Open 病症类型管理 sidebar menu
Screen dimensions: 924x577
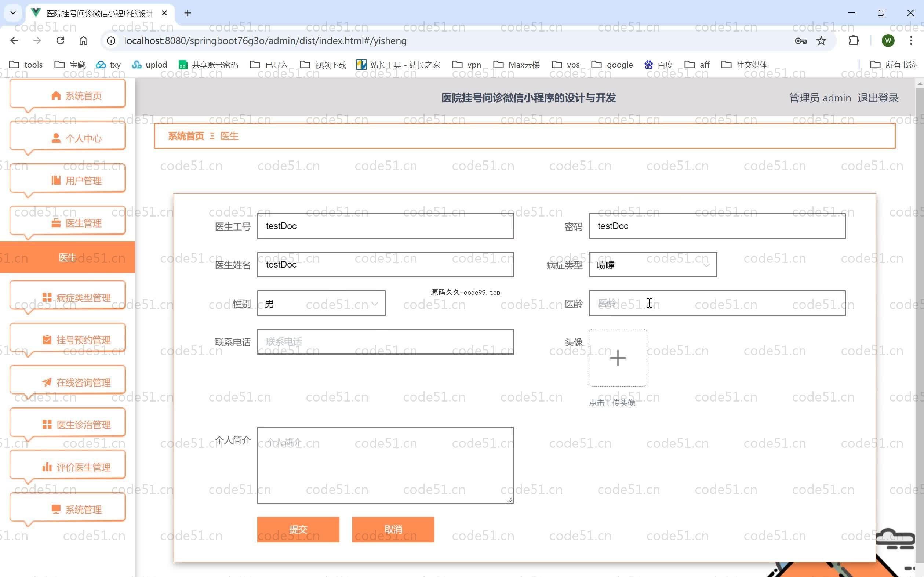tap(68, 297)
